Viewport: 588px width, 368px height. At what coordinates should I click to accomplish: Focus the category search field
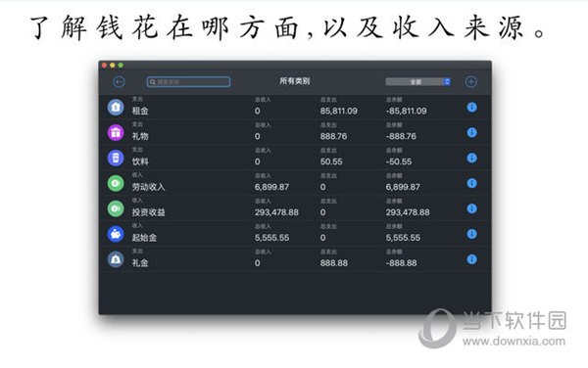click(x=188, y=81)
